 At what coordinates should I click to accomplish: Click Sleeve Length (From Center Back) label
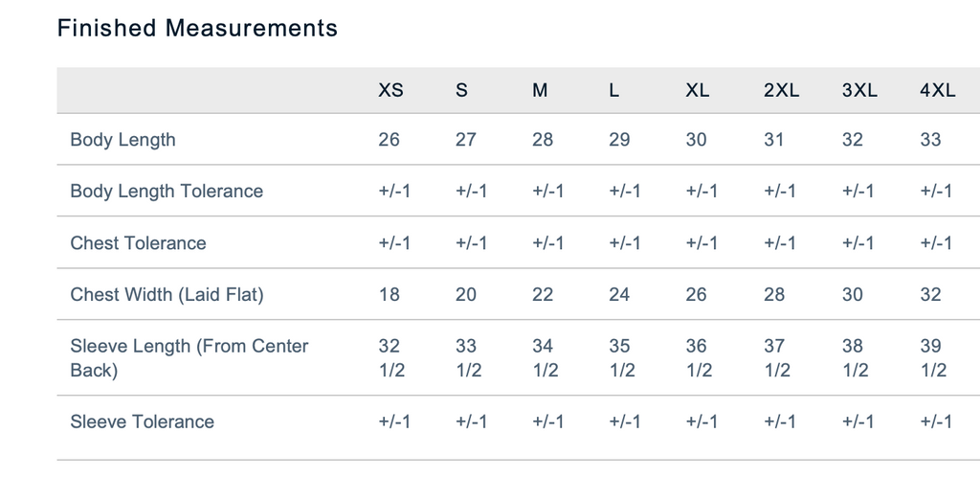(x=189, y=358)
